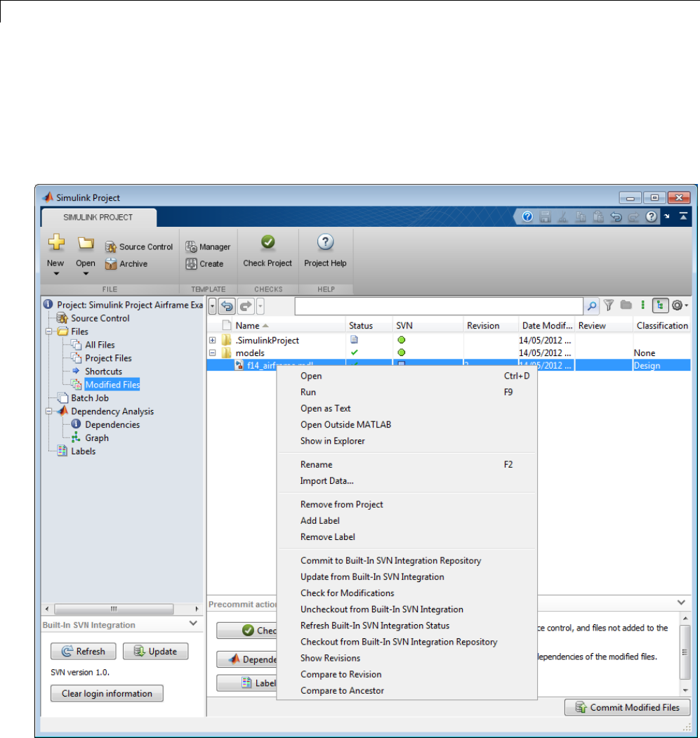The image size is (700, 738).
Task: Click Clear login information button
Action: click(x=107, y=693)
